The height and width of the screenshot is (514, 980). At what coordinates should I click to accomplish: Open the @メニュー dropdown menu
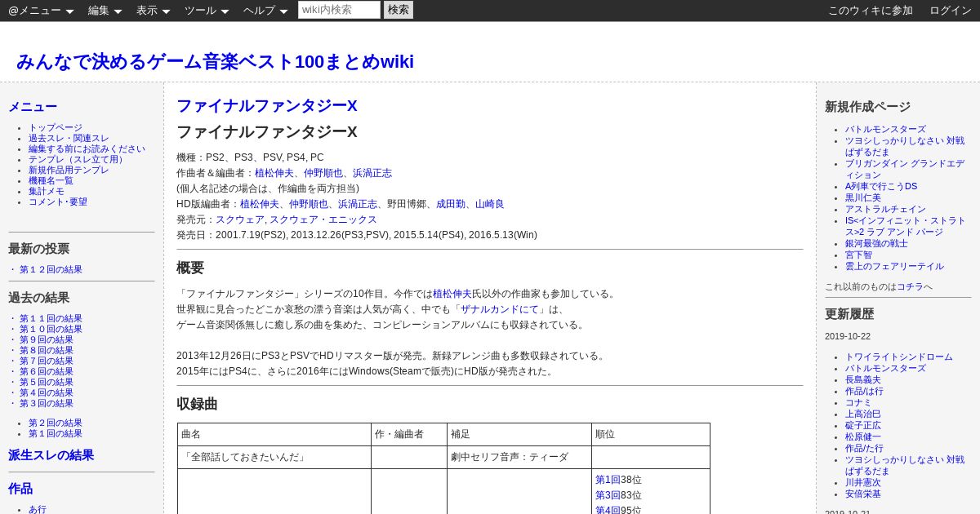[41, 11]
